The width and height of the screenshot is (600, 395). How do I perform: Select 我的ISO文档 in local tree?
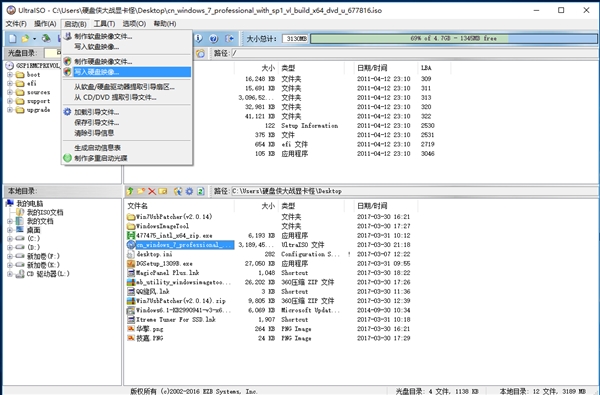45,212
